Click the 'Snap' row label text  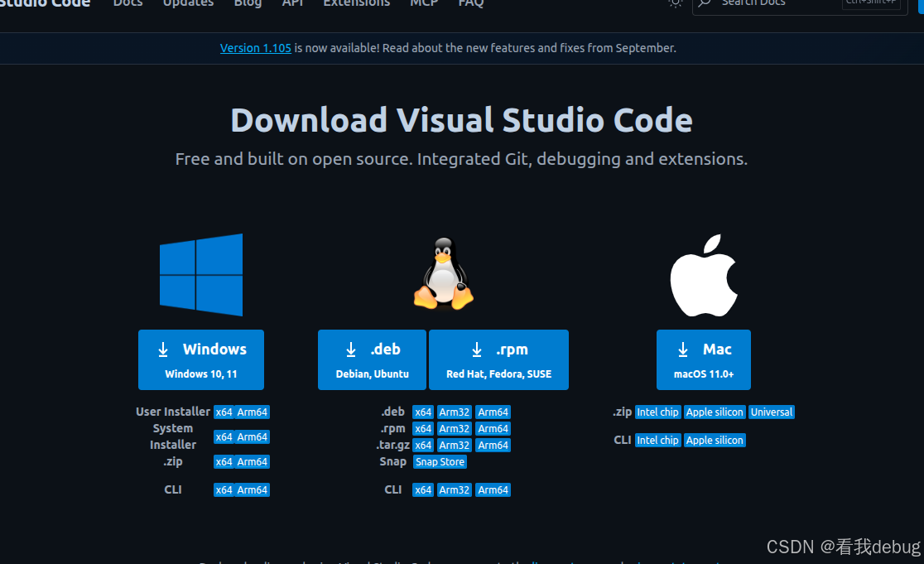click(x=393, y=461)
